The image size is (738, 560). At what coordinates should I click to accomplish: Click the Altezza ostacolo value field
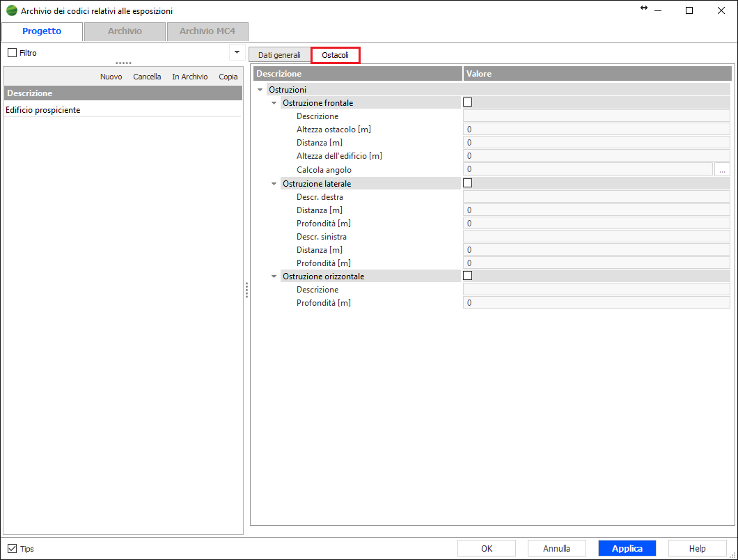coord(596,130)
